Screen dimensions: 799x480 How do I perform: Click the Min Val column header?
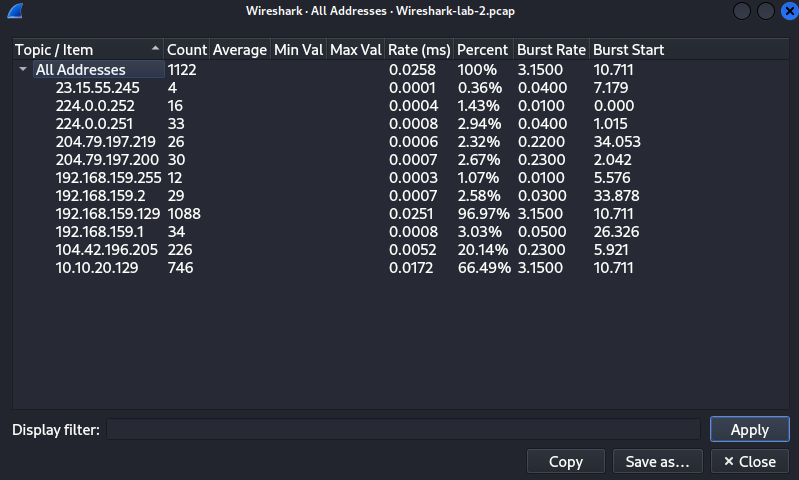tap(298, 49)
